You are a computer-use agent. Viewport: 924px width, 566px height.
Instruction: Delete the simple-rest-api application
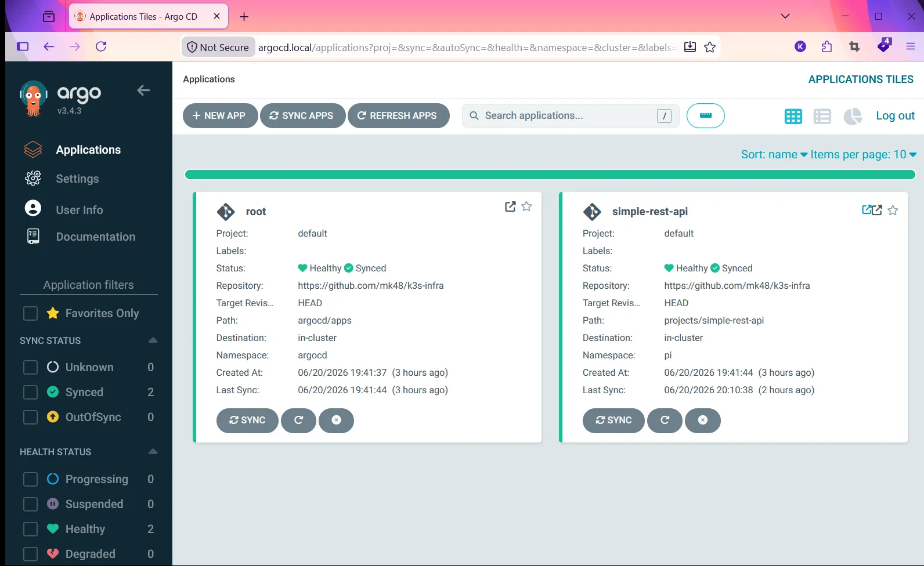click(702, 420)
